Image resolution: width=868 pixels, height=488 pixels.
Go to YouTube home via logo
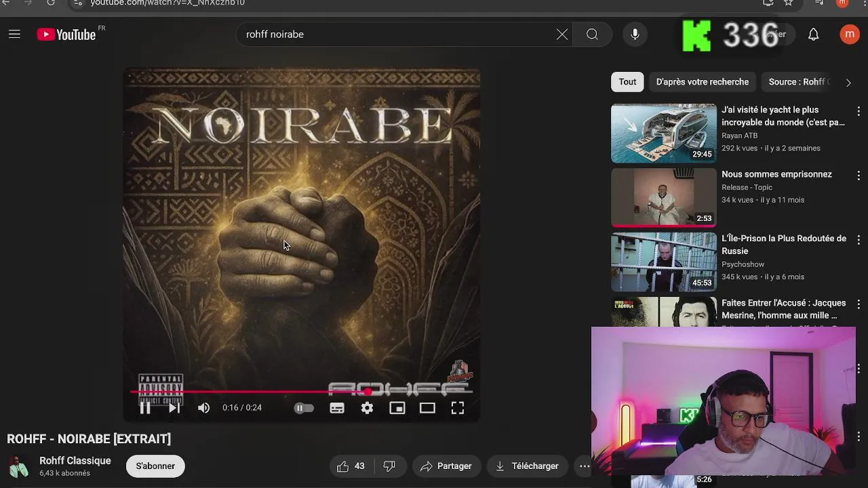pos(66,35)
